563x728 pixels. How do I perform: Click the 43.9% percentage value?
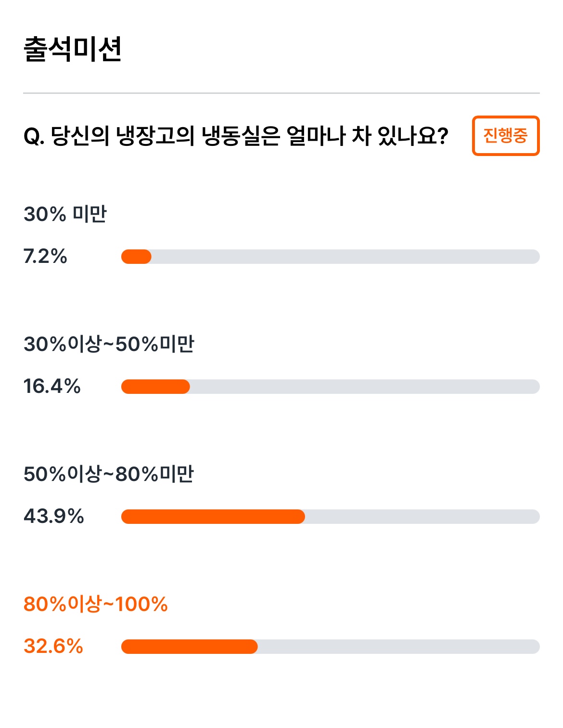(54, 516)
